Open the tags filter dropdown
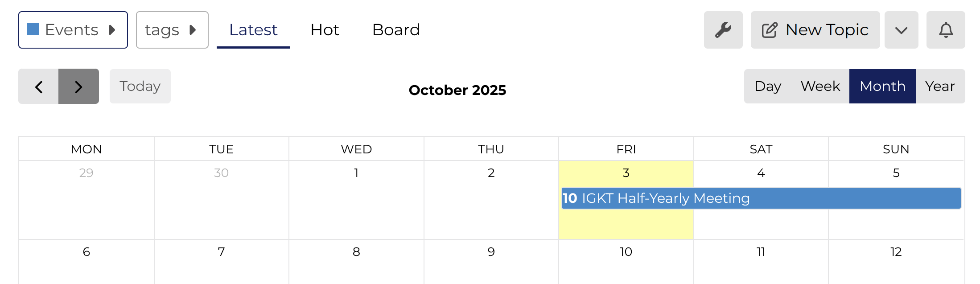The width and height of the screenshot is (980, 284). pos(172,30)
